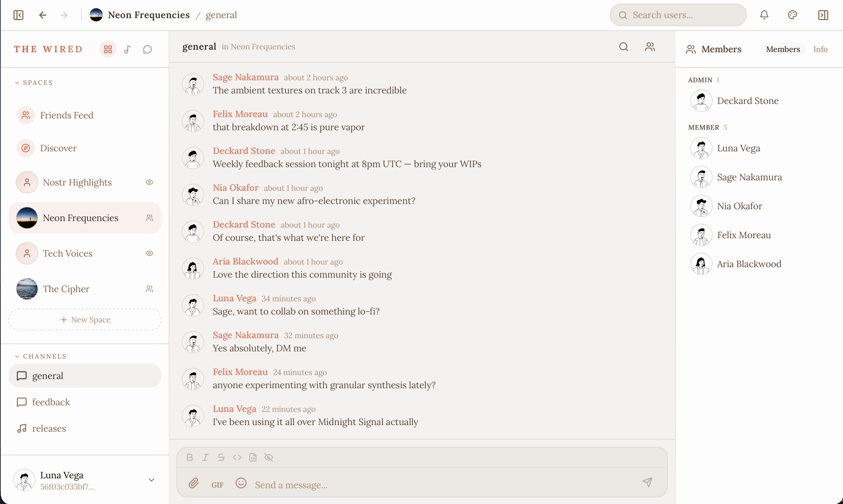
Task: Open notifications bell
Action: [764, 15]
